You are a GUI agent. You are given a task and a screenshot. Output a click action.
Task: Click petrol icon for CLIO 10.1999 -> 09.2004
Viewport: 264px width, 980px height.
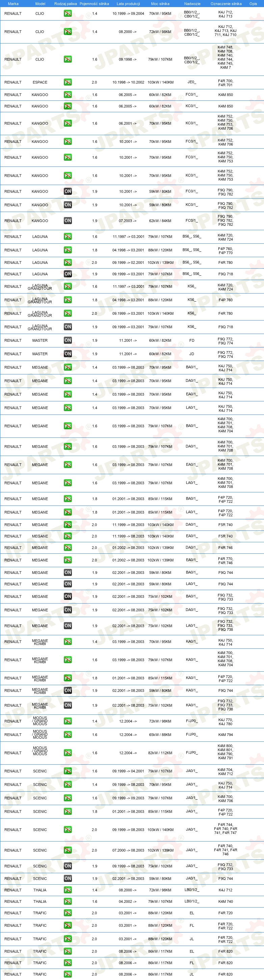[x=68, y=13]
